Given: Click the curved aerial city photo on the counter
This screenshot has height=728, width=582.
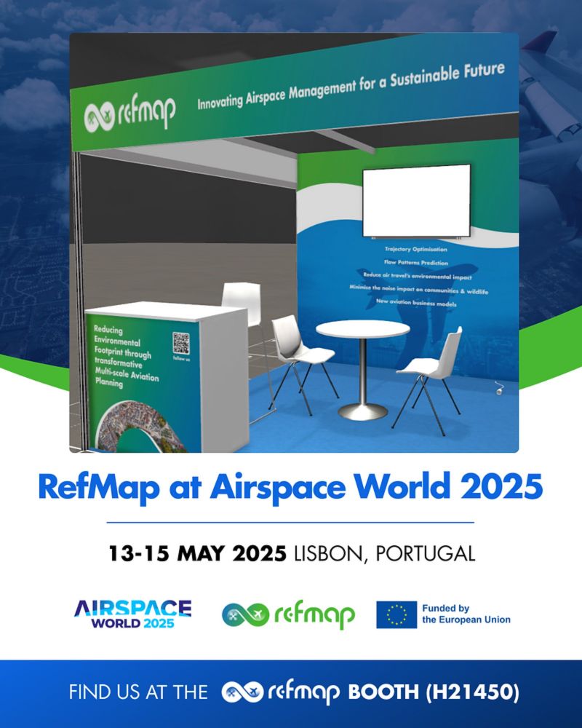Looking at the screenshot, I should tap(142, 427).
